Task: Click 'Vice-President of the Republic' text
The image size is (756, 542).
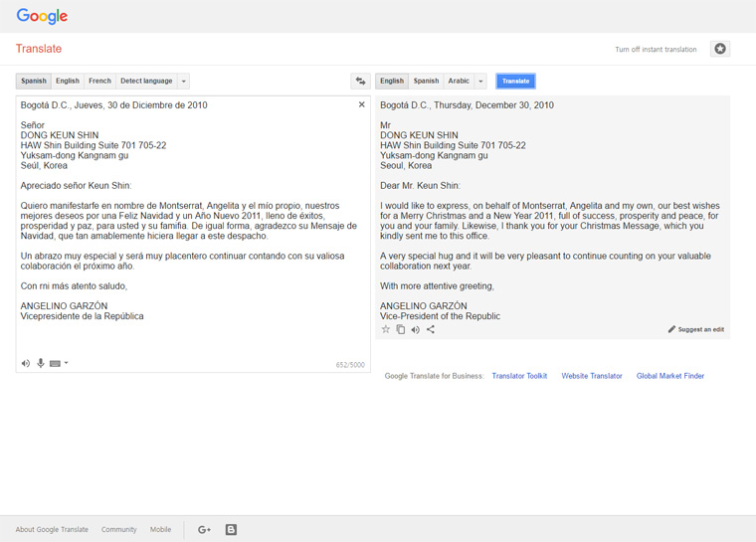Action: (440, 316)
